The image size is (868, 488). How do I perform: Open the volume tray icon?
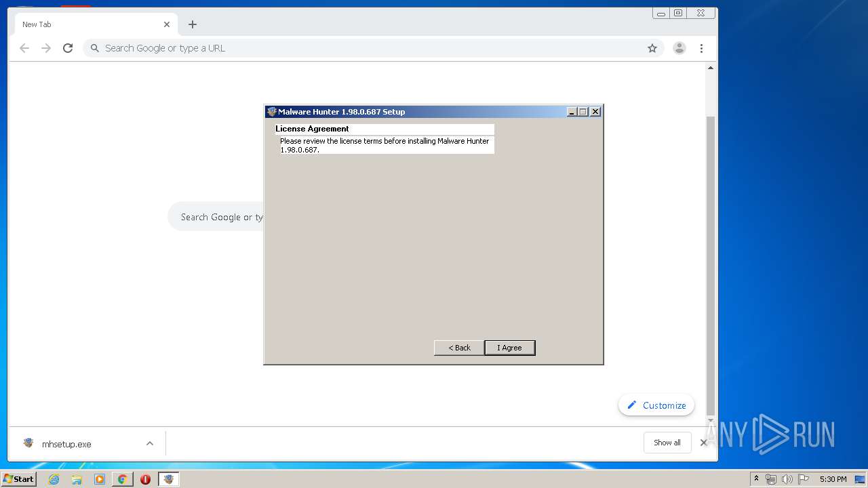click(787, 479)
